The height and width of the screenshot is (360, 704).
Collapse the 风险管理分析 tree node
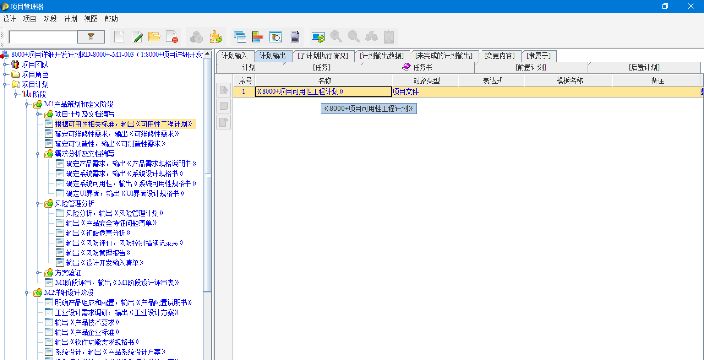click(x=39, y=204)
